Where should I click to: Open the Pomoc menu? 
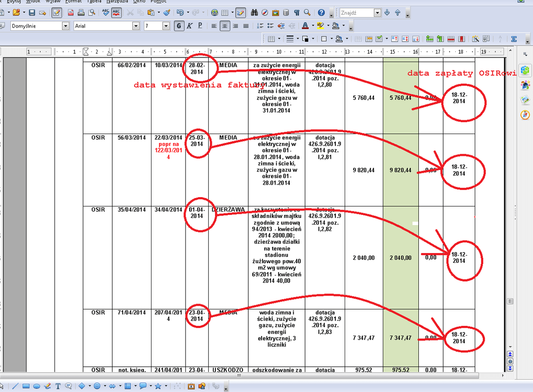coord(159,1)
